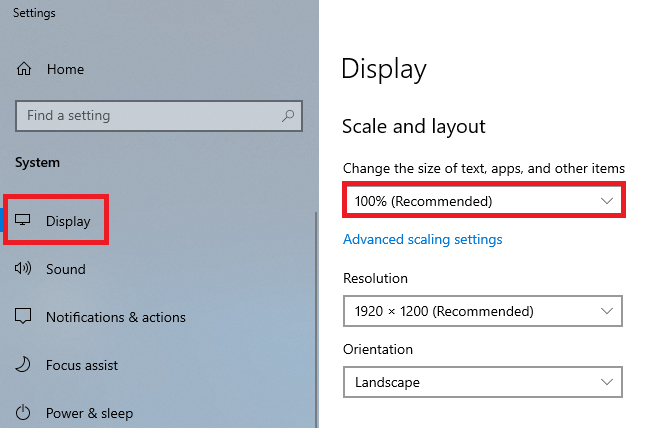The width and height of the screenshot is (653, 428).
Task: Click the sidebar vertical scrollbar
Action: pos(316,320)
